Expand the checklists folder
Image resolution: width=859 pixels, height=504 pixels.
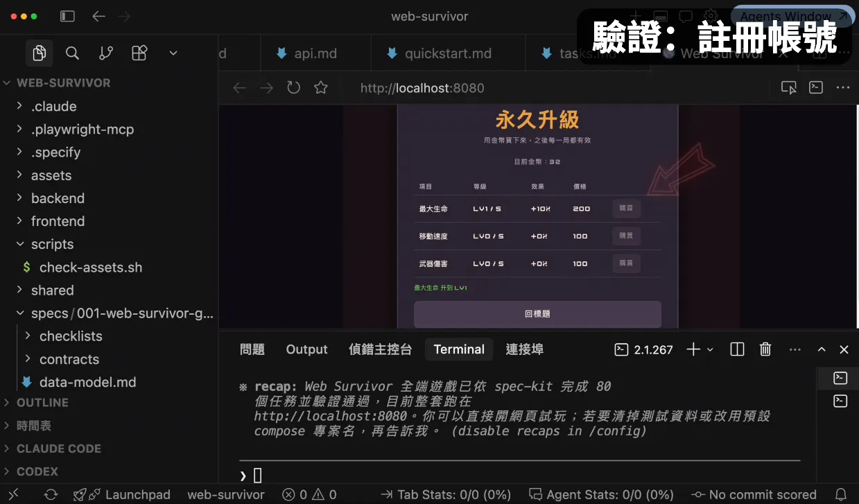click(x=109, y=336)
